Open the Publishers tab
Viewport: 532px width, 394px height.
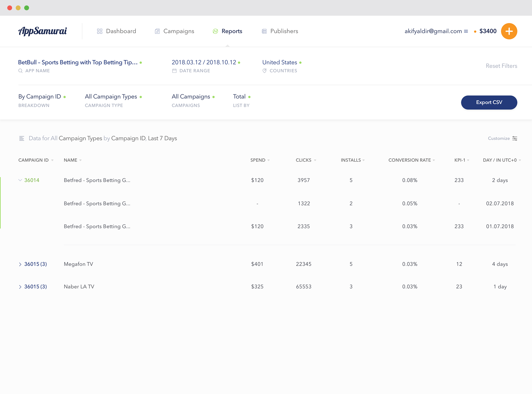(280, 31)
